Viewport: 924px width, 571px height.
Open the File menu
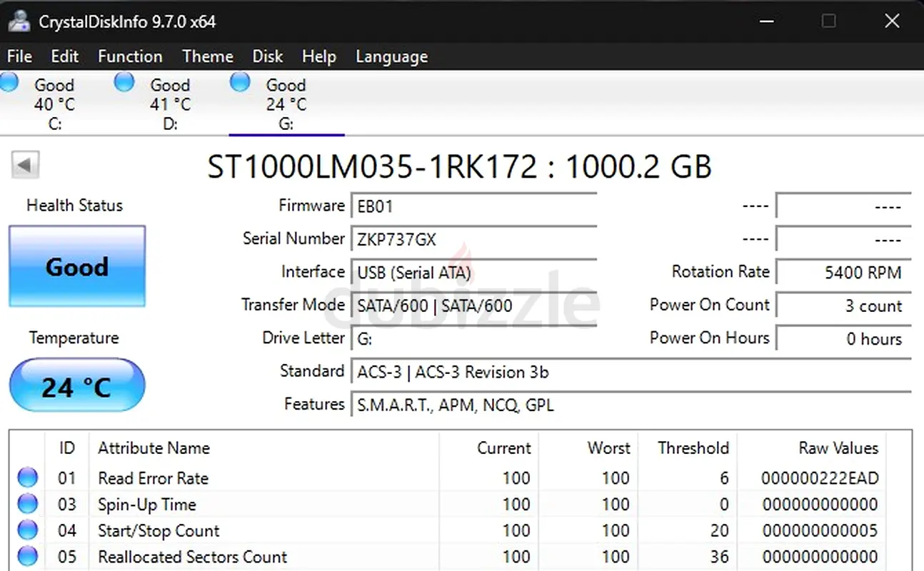[x=19, y=56]
